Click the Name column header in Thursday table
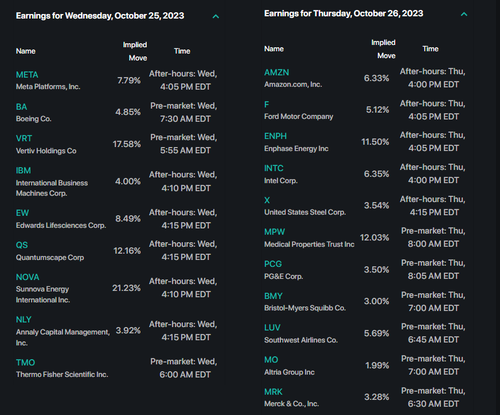500x415 pixels. pyautogui.click(x=274, y=49)
